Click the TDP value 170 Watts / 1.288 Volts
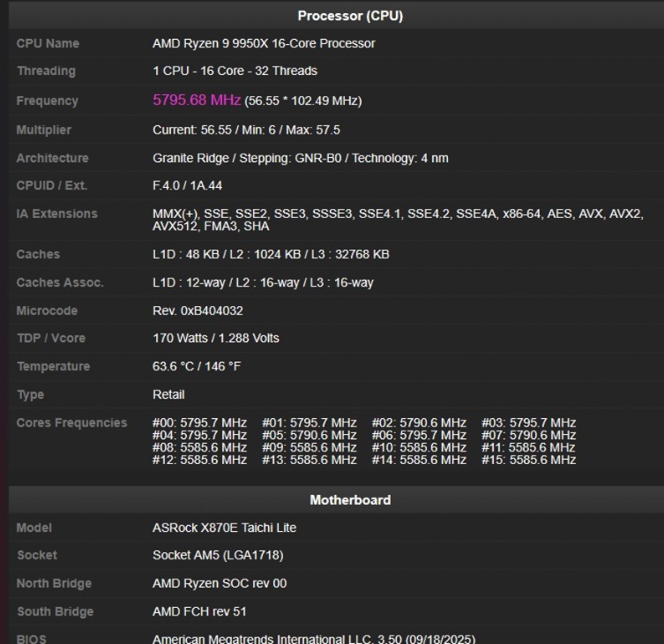664x644 pixels. pos(215,338)
